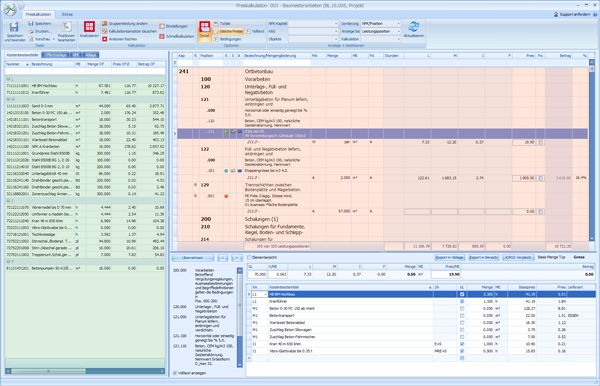600x386 pixels.
Task: Click the Preis/ME input field
Action: [446, 274]
